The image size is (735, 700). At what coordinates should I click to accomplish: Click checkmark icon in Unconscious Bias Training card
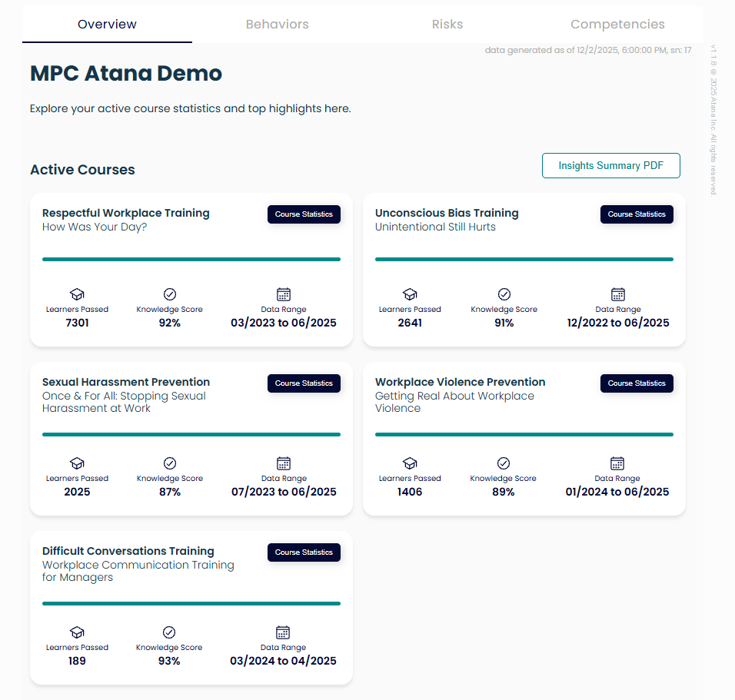point(504,294)
